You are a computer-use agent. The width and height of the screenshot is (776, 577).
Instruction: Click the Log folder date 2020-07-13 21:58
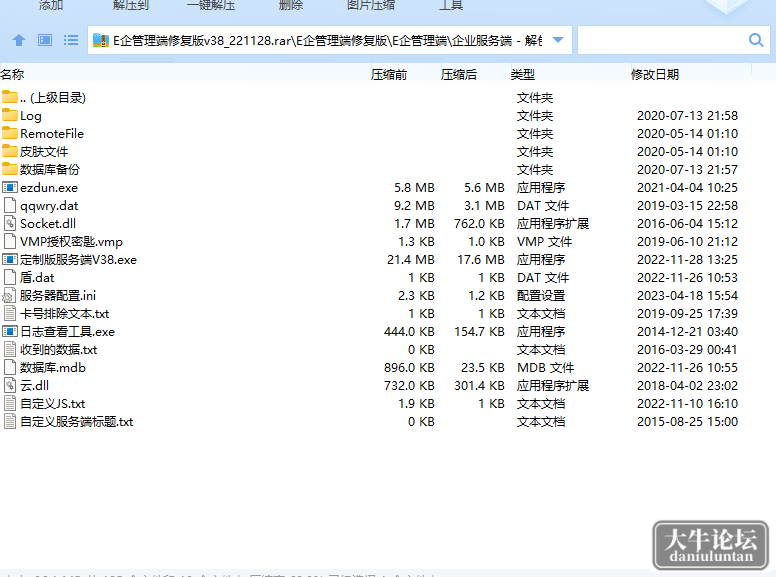point(687,116)
